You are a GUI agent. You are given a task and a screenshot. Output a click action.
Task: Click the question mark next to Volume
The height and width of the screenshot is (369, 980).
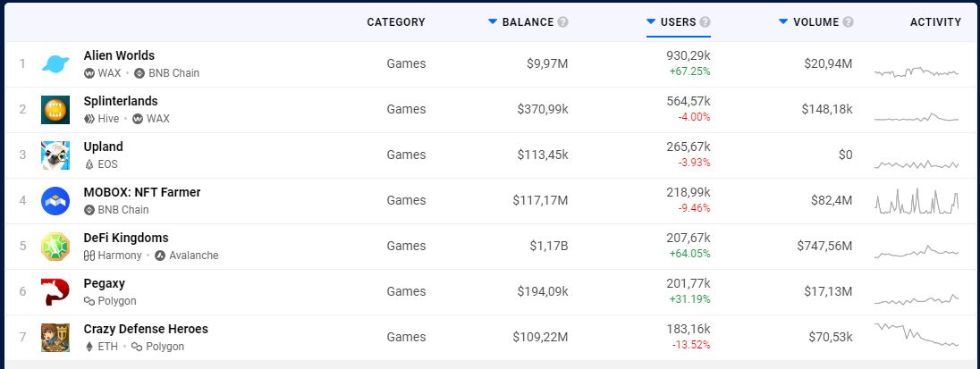pyautogui.click(x=848, y=22)
